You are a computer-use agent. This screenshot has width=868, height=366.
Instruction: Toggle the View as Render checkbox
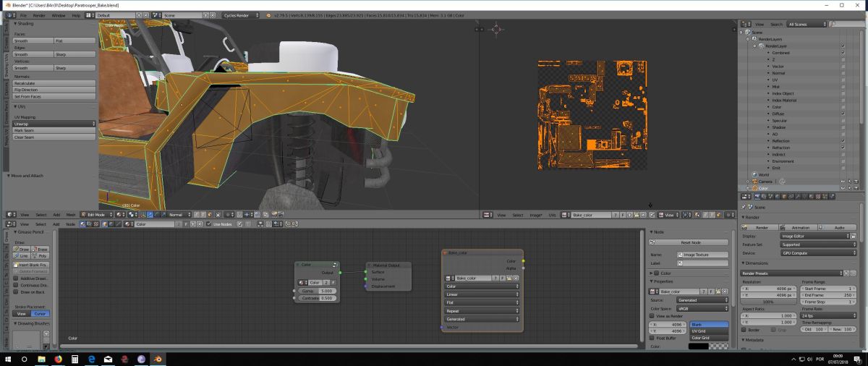coord(652,317)
